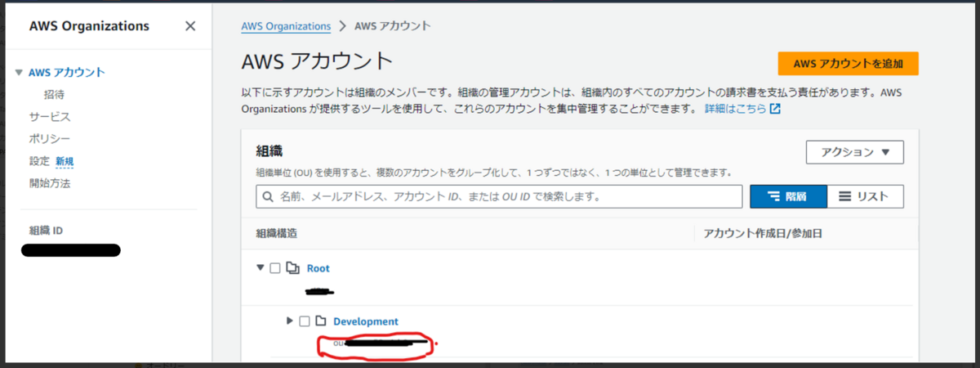
Task: Open ポリシー in the sidebar
Action: pos(50,139)
